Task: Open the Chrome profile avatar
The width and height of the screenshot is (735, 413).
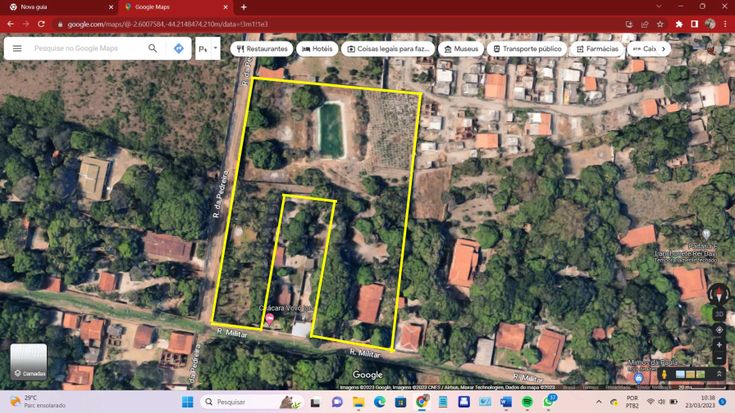Action: tap(710, 24)
